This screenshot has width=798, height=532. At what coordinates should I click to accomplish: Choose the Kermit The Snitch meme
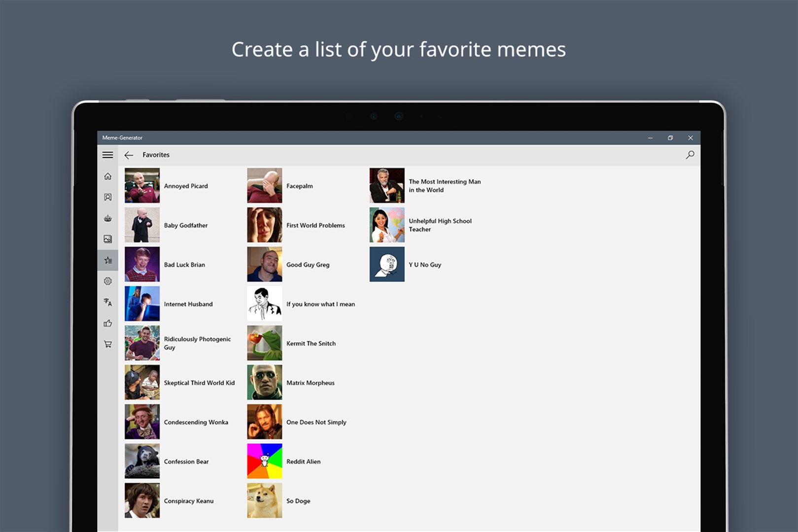[265, 343]
